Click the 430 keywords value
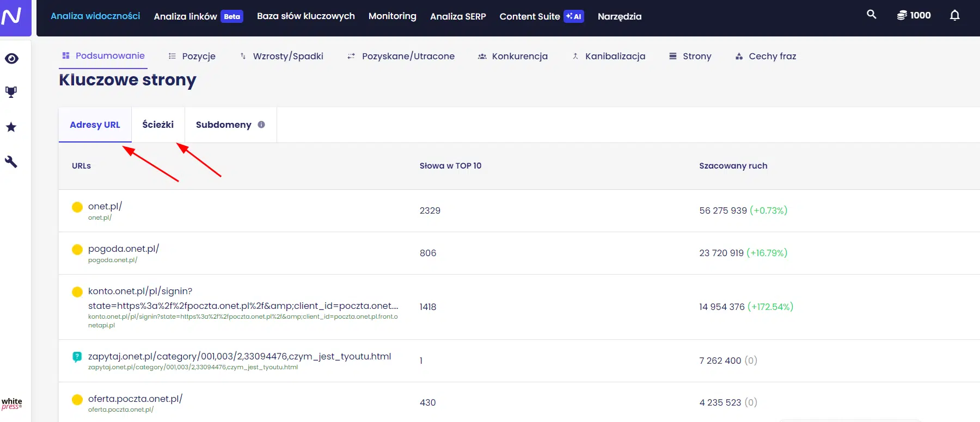This screenshot has width=980, height=422. 428,402
